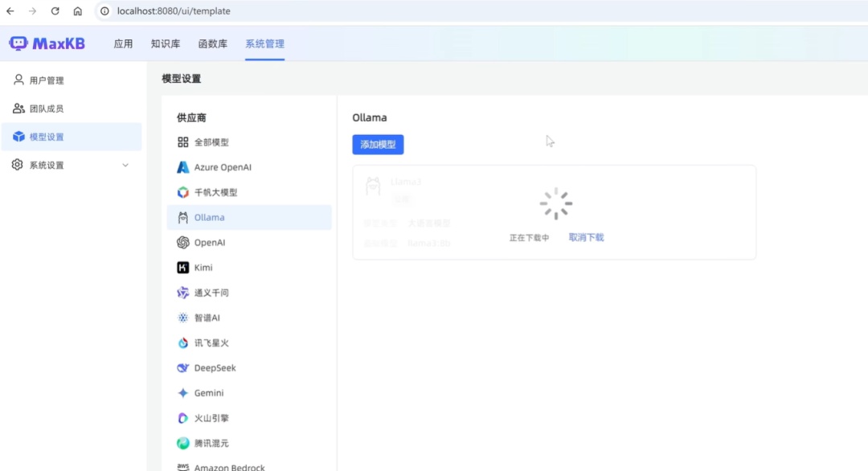Switch to the 知识库 tab

click(166, 44)
